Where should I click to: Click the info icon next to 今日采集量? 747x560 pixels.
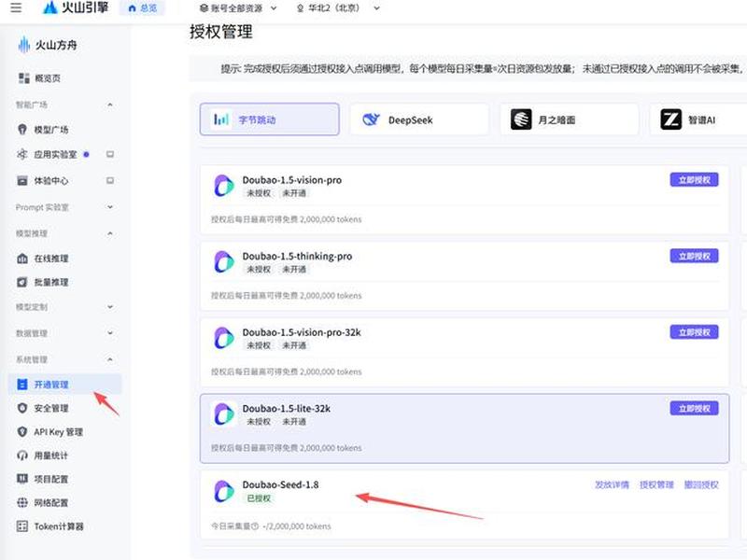click(x=255, y=526)
